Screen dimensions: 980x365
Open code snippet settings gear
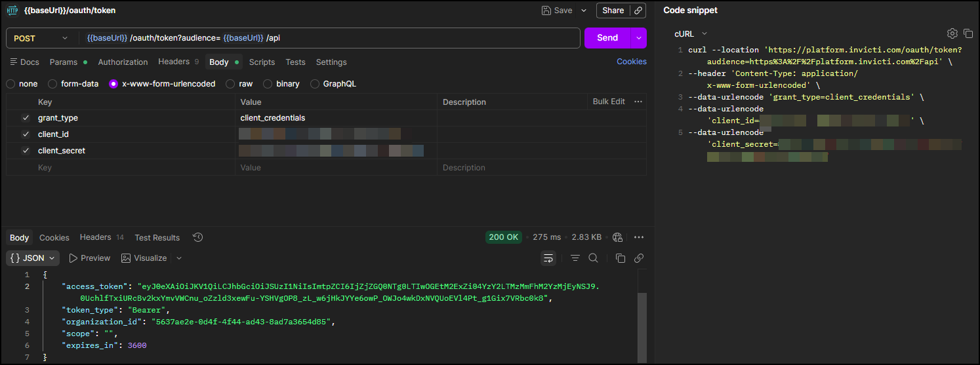pos(952,33)
